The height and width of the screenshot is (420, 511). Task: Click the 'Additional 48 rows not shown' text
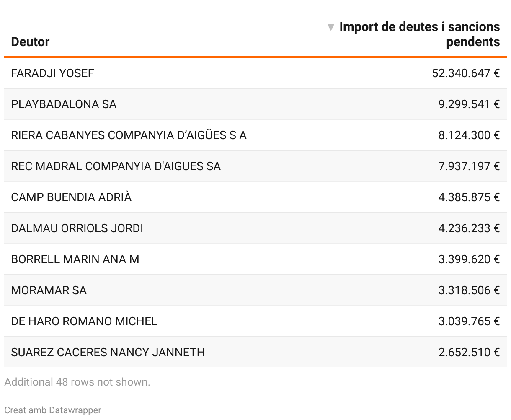click(x=77, y=382)
